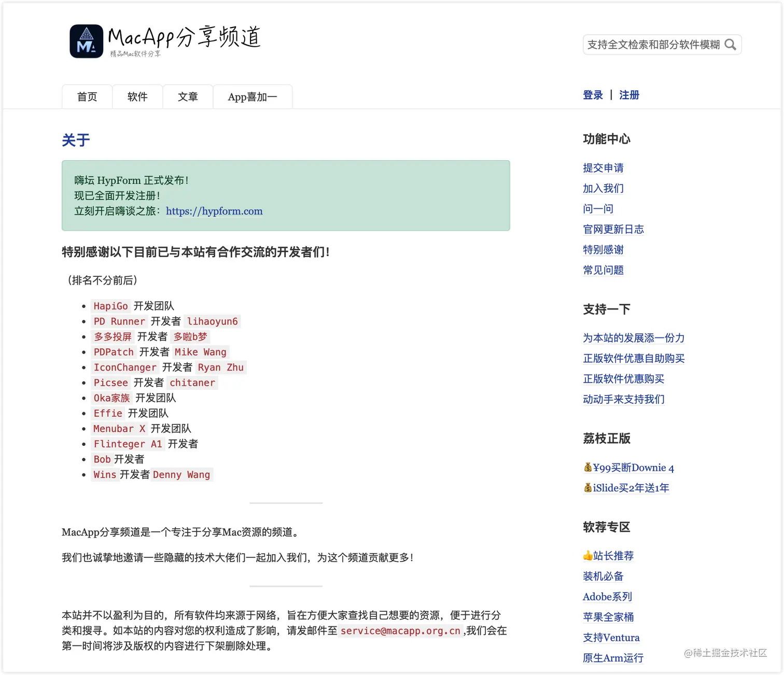784x675 pixels.
Task: Open the 苹果全家桶 link
Action: tap(608, 617)
